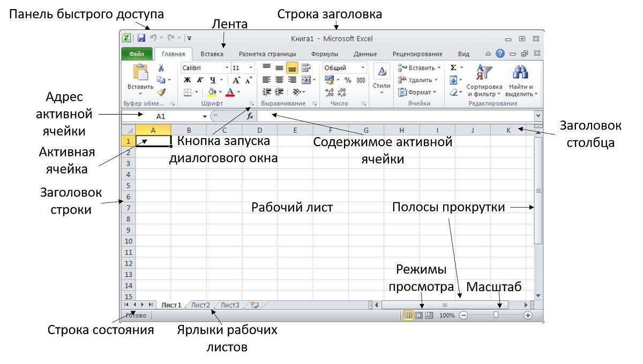
Task: Switch to the Рецензирование tab
Action: 417,54
